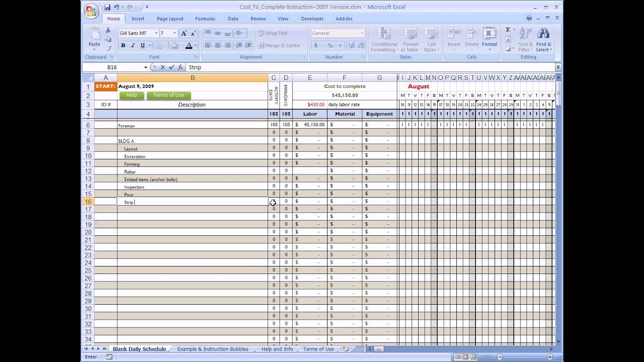This screenshot has height=362, width=644.
Task: Toggle Underline formatting
Action: click(x=142, y=45)
